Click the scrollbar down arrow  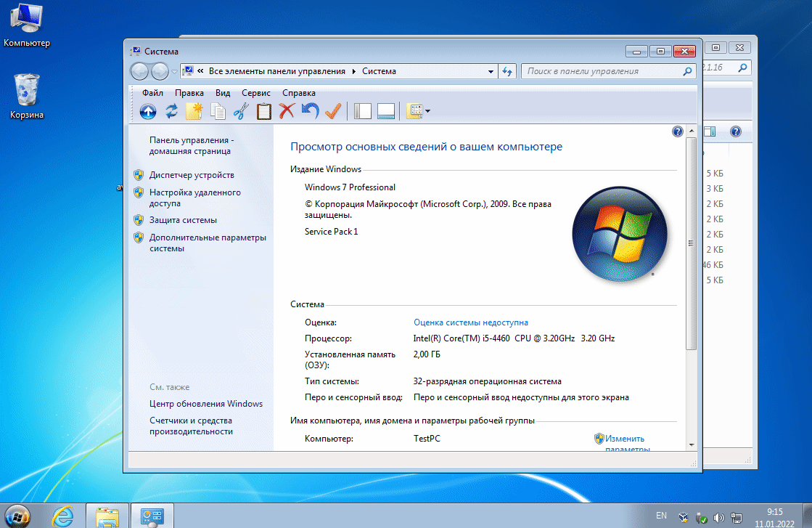[x=692, y=445]
